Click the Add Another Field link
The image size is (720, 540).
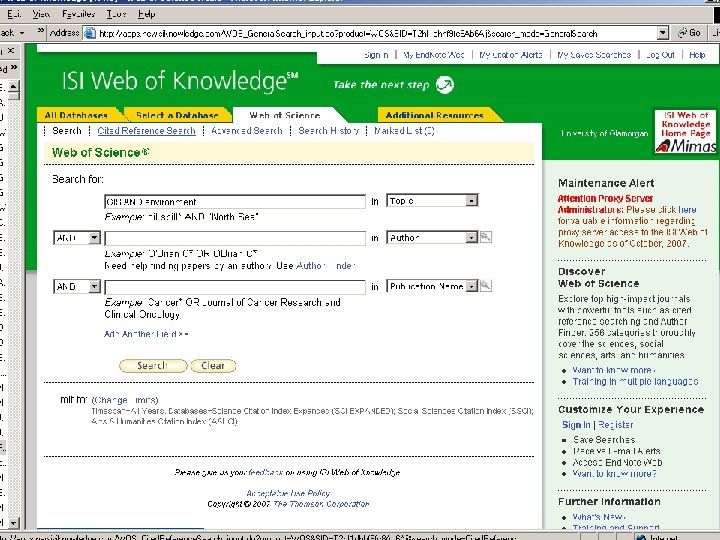(x=146, y=334)
